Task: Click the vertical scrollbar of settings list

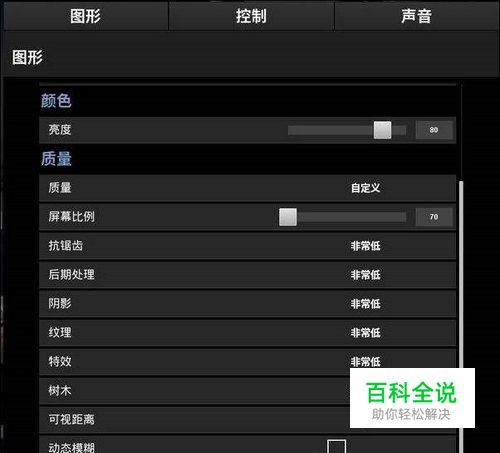Action: click(x=461, y=317)
